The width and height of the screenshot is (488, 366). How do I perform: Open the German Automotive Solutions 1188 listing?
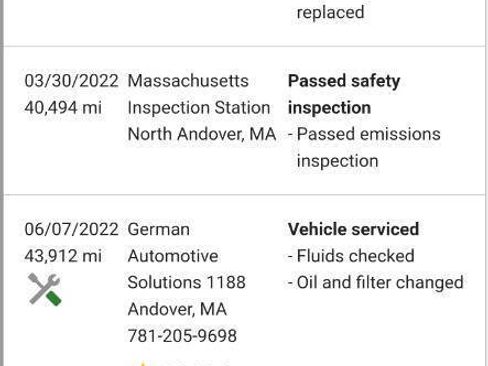(x=187, y=256)
